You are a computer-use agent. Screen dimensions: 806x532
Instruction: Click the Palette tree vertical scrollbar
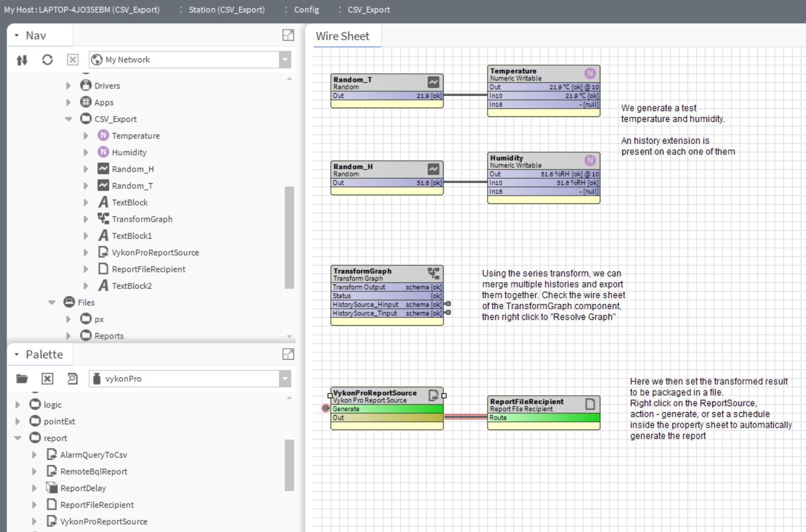(289, 465)
